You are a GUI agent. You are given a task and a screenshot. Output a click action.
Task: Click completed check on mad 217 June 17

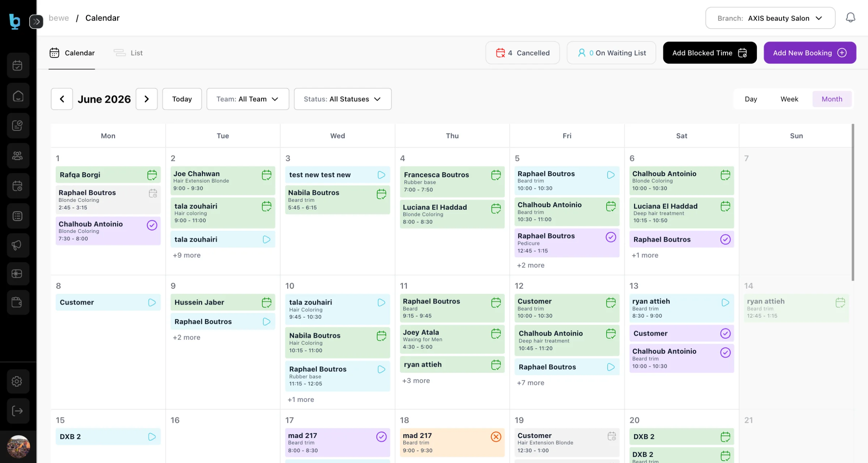[x=382, y=437]
